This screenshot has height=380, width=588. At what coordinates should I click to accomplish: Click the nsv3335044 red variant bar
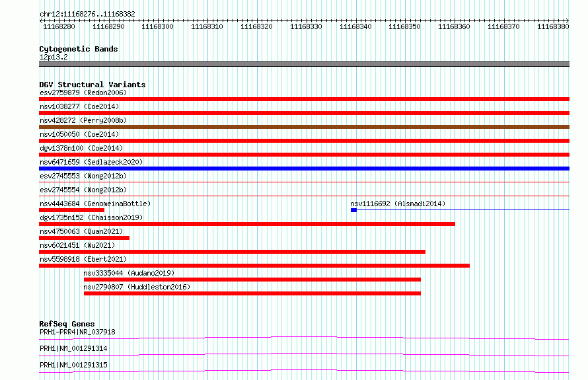[252, 280]
